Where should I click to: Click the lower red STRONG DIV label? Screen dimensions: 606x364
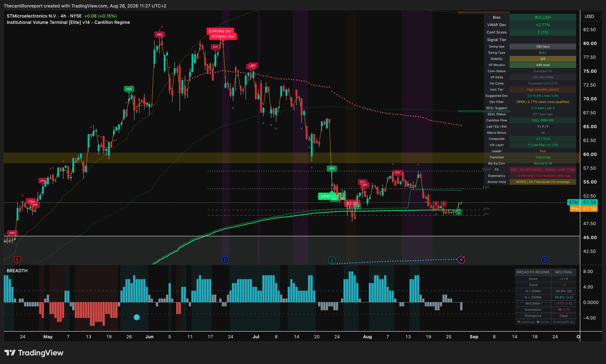[223, 36]
